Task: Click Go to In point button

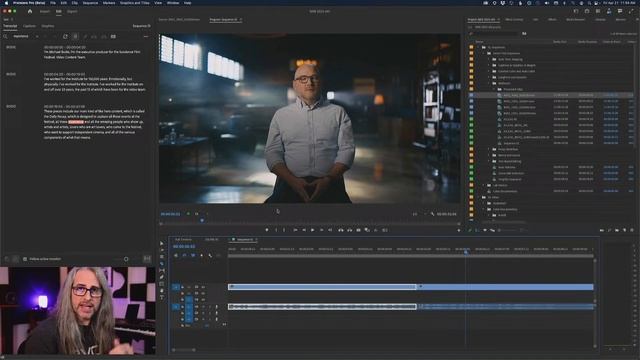Action: [x=295, y=230]
